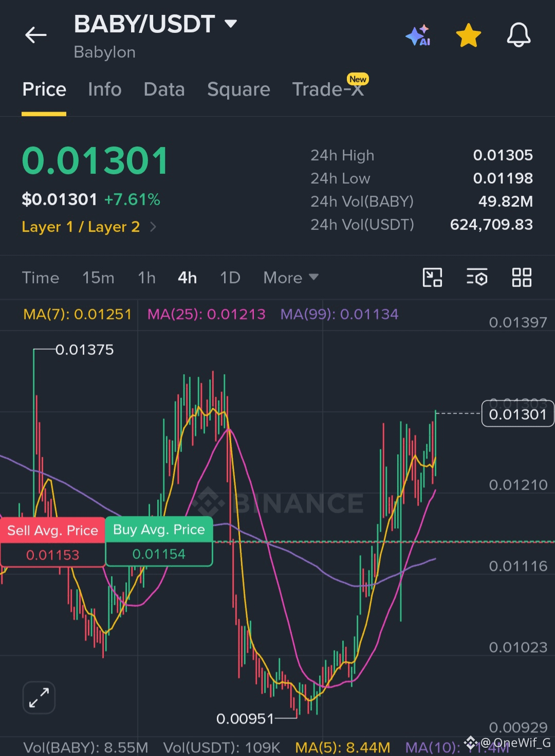Screen dimensions: 555x756
Task: Click the MA(25): 0.01213 indicator text
Action: click(207, 314)
